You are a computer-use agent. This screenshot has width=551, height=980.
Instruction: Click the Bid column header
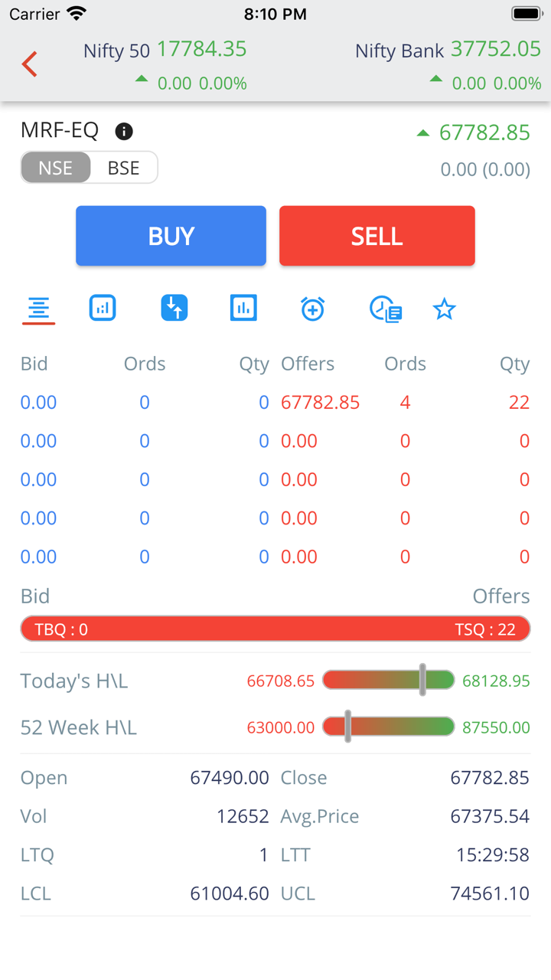[34, 364]
